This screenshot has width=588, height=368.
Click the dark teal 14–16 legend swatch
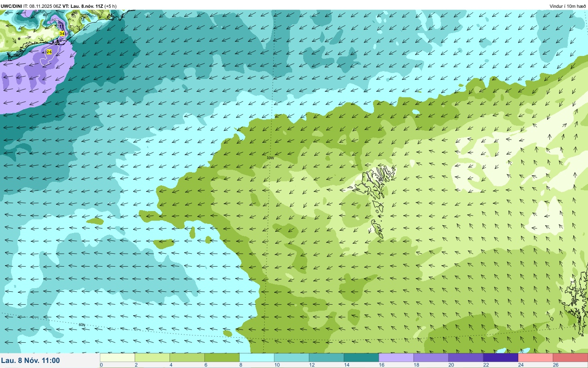(362, 357)
